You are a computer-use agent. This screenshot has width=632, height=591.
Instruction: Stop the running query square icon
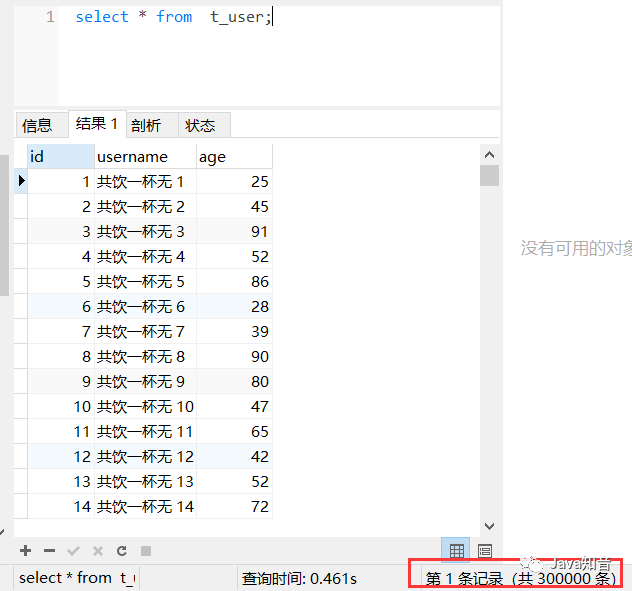tap(146, 551)
